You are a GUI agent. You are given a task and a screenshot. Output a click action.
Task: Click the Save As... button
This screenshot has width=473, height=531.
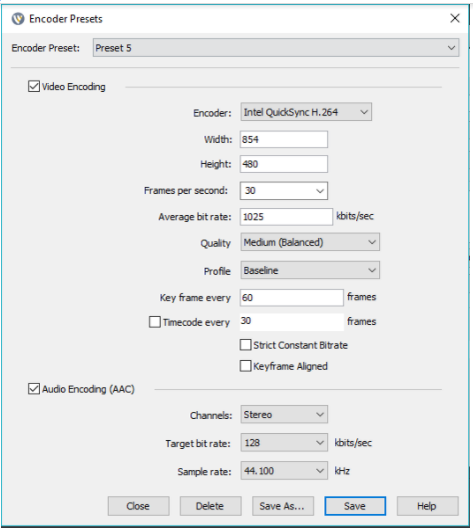click(x=283, y=506)
